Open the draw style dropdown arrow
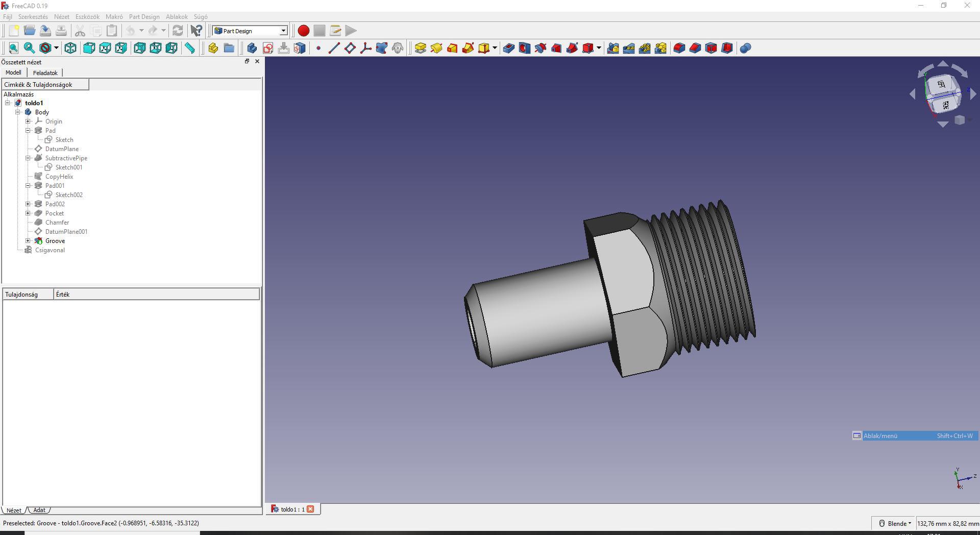 tap(56, 48)
